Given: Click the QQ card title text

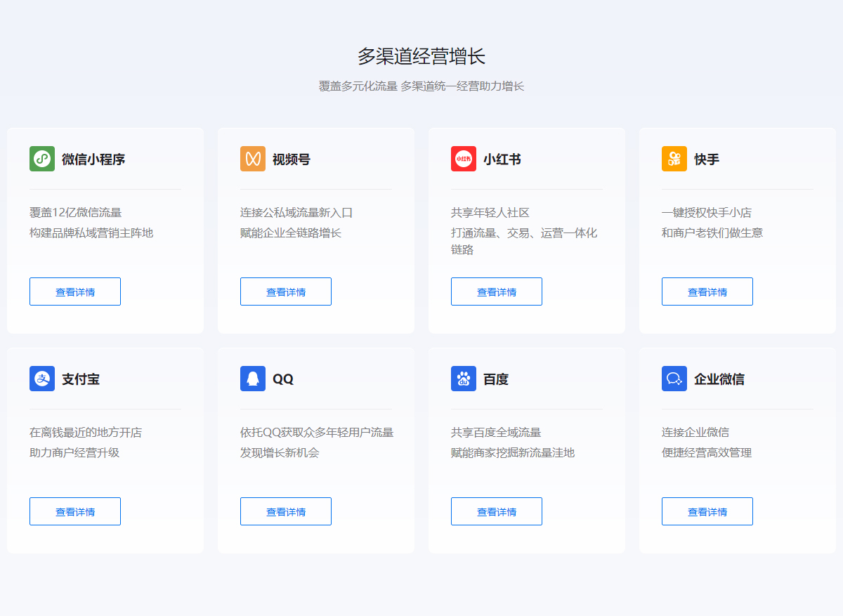Looking at the screenshot, I should (x=283, y=379).
